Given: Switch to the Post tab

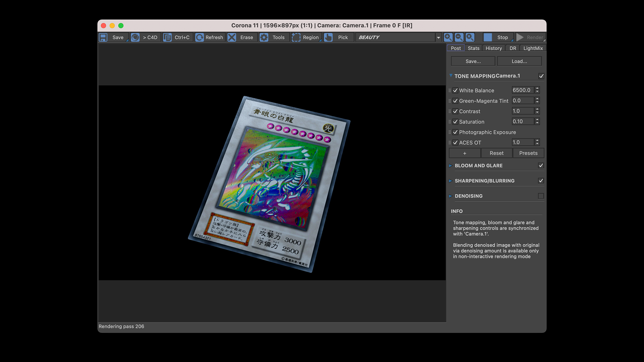Looking at the screenshot, I should tap(455, 48).
